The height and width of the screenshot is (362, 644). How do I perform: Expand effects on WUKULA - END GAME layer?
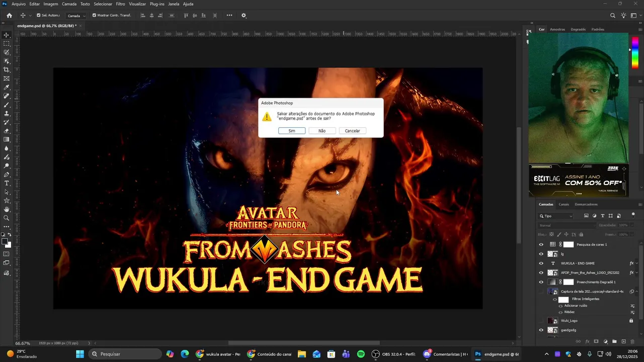pyautogui.click(x=637, y=263)
